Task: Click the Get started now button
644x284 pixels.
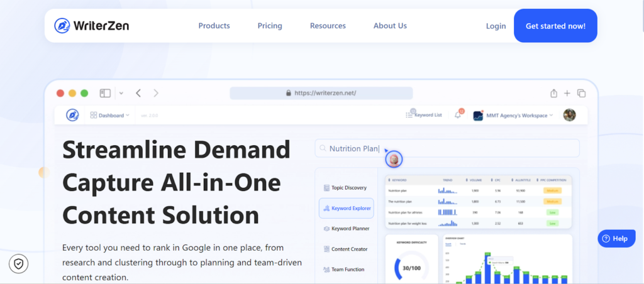Action: click(x=555, y=26)
